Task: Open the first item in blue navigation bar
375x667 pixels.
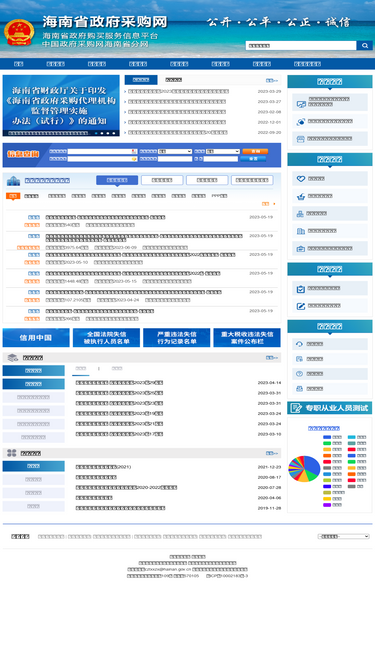Action: [18, 64]
